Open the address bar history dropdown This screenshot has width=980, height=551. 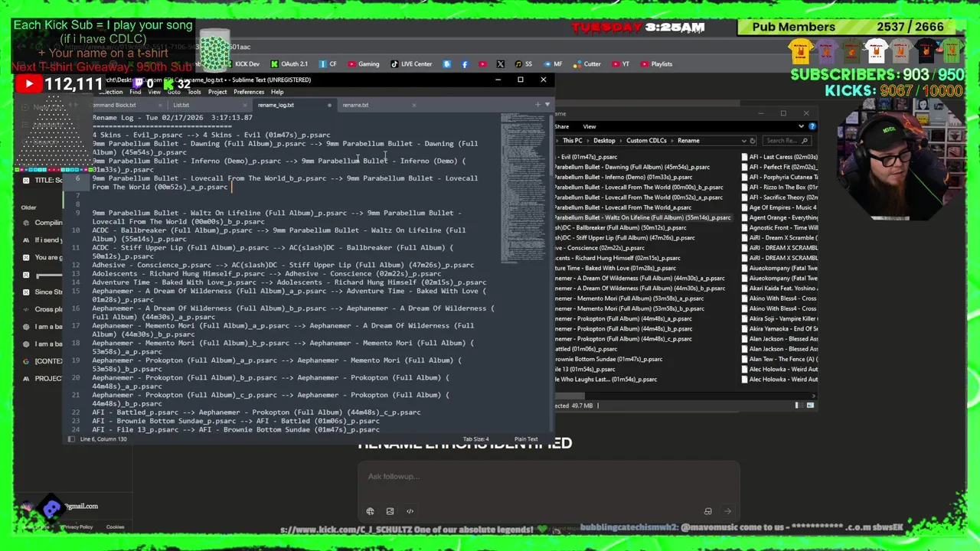click(743, 141)
